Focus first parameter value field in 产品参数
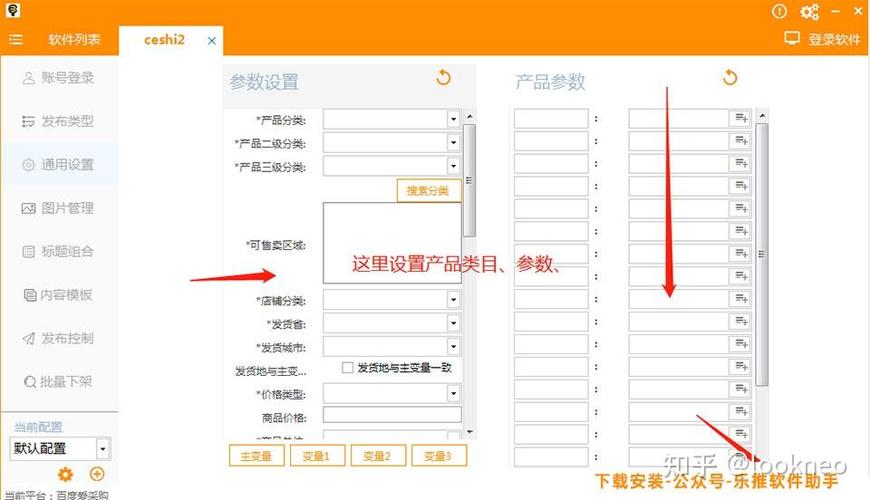 679,118
